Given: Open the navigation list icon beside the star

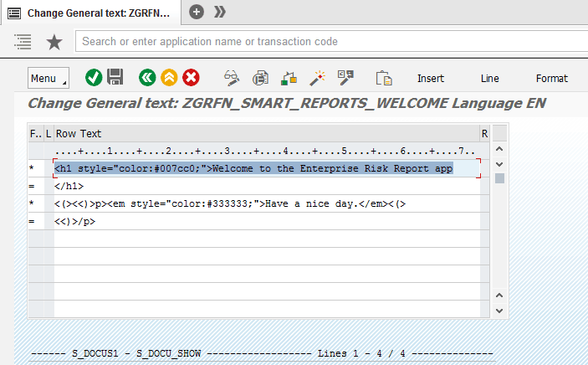Looking at the screenshot, I should 23,41.
